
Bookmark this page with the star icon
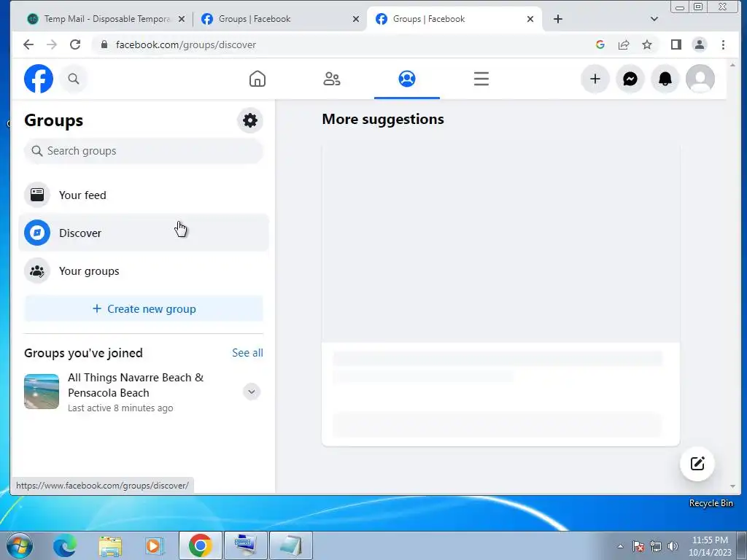[647, 44]
